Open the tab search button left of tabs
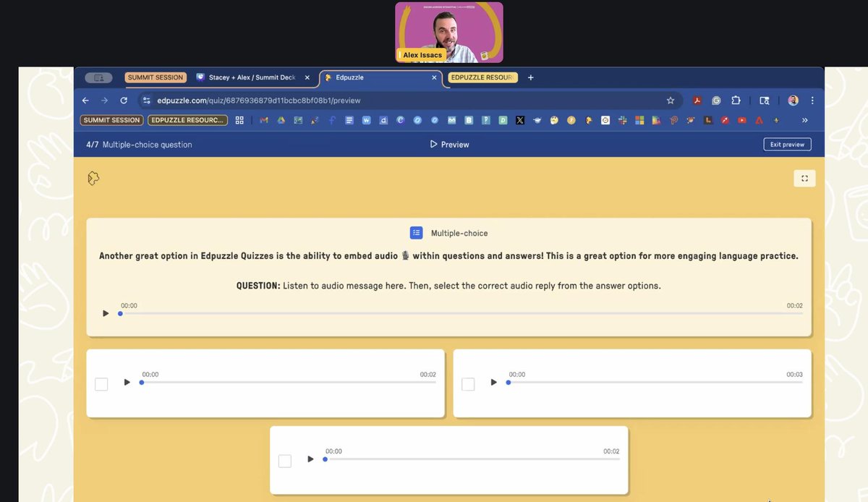Viewport: 868px width, 502px height. pos(98,77)
